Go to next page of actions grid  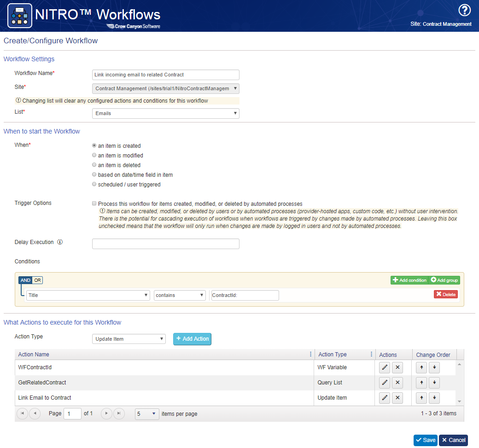(x=106, y=413)
